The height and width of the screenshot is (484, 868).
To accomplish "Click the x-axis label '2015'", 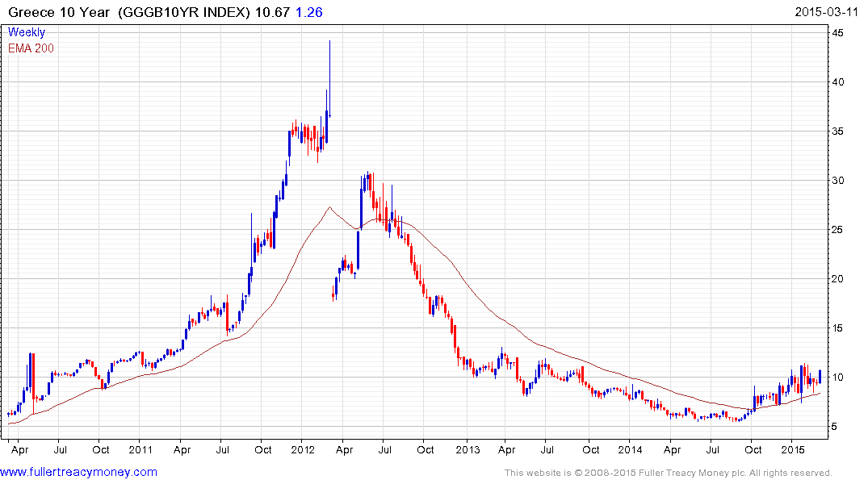I will (792, 450).
